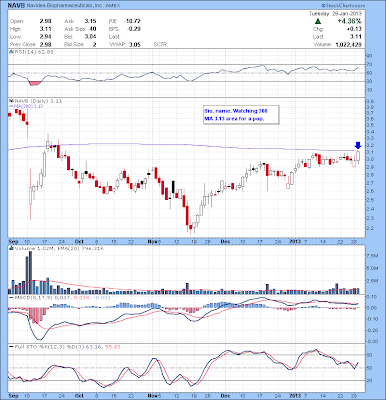Click the Volume value 1,022,429
This screenshot has height=400, width=386.
tap(349, 44)
